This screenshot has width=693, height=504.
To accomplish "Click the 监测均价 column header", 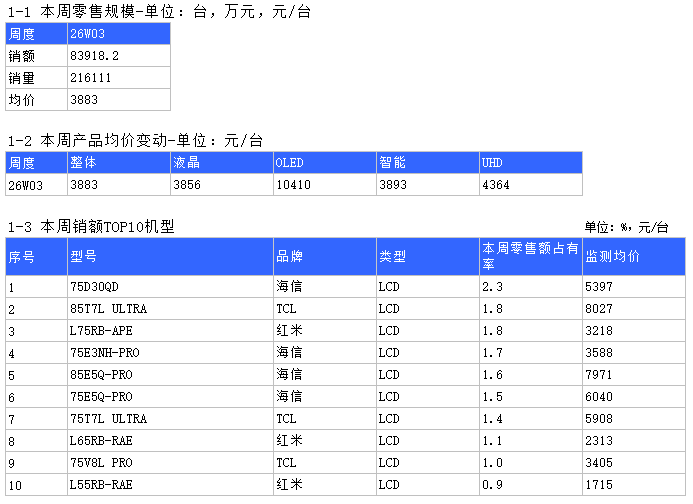I will pyautogui.click(x=633, y=257).
